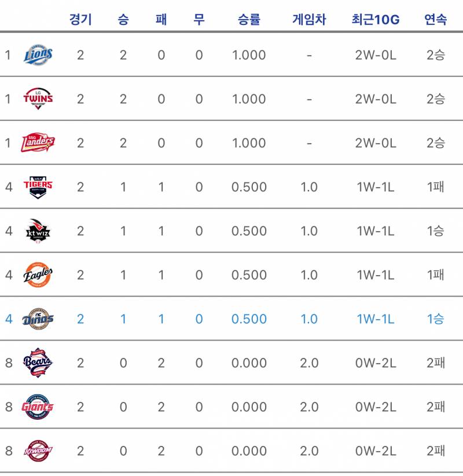Screen dimensions: 463x476
Task: Click the 승 column header
Action: point(123,20)
